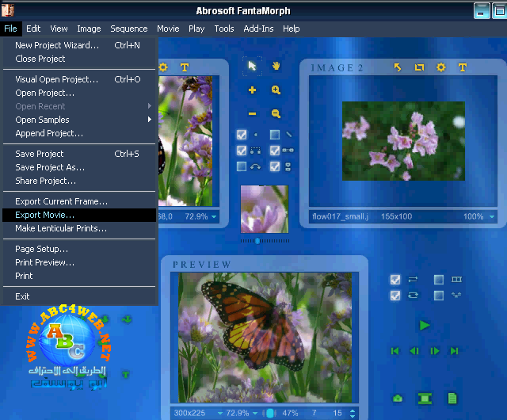Select Export Movie menu entry
The height and width of the screenshot is (420, 507).
coord(79,215)
